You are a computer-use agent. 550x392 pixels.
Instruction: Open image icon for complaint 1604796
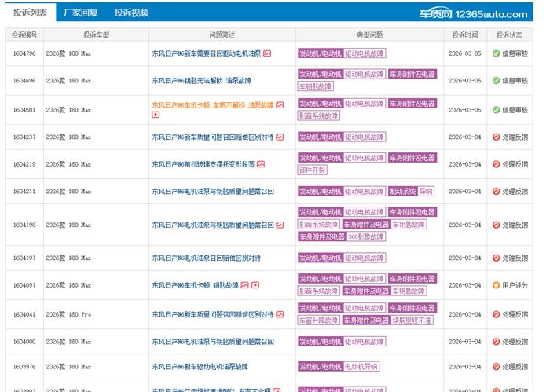tap(267, 53)
